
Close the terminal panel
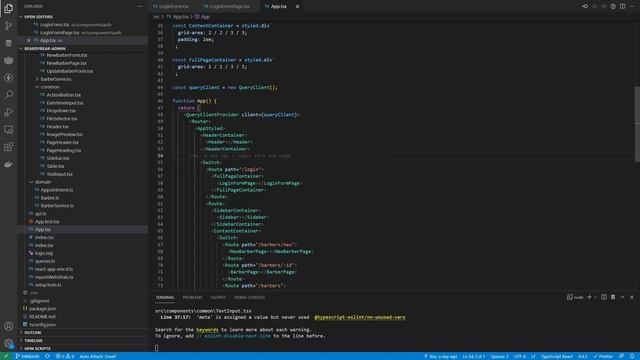coord(632,297)
